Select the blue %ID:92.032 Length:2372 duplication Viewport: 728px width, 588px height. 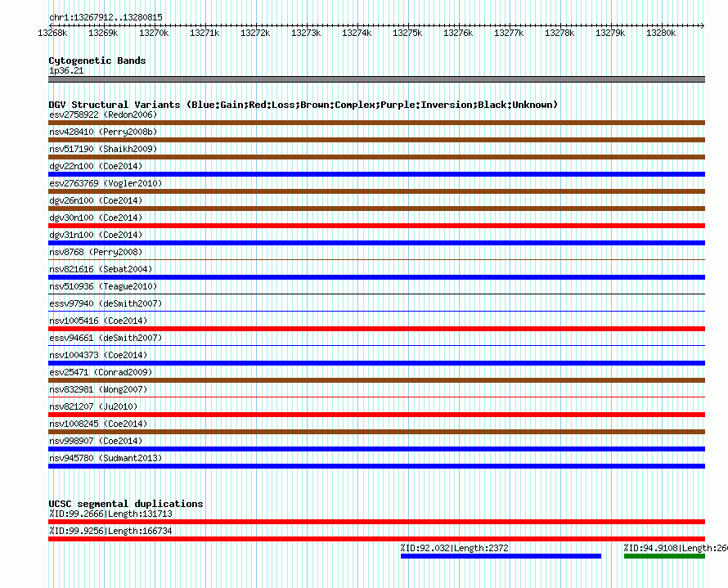point(501,556)
